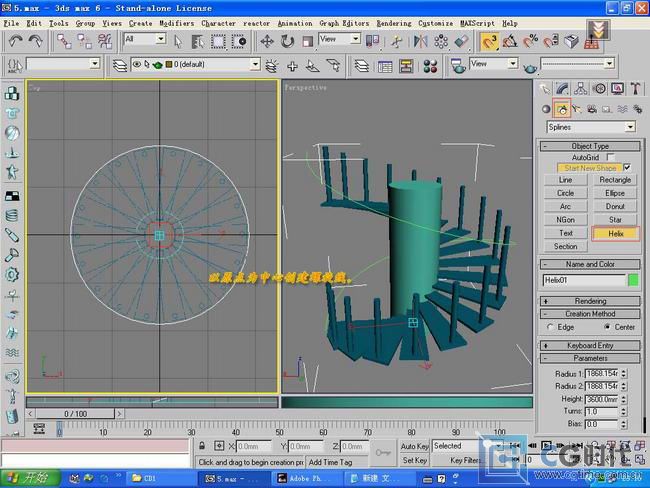The image size is (650, 488).
Task: Activate Bind to Space Warp tool
Action: pyautogui.click(x=105, y=41)
